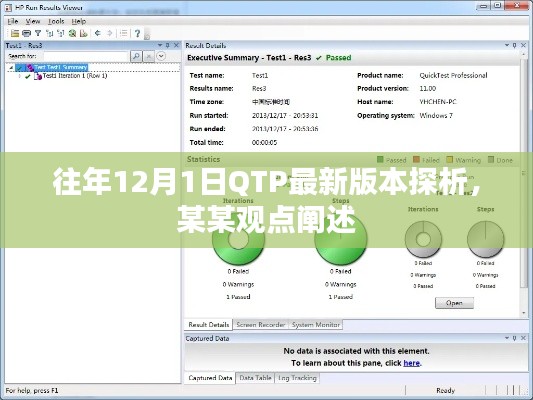Click the Expand all tree toolbar icon

point(50,33)
